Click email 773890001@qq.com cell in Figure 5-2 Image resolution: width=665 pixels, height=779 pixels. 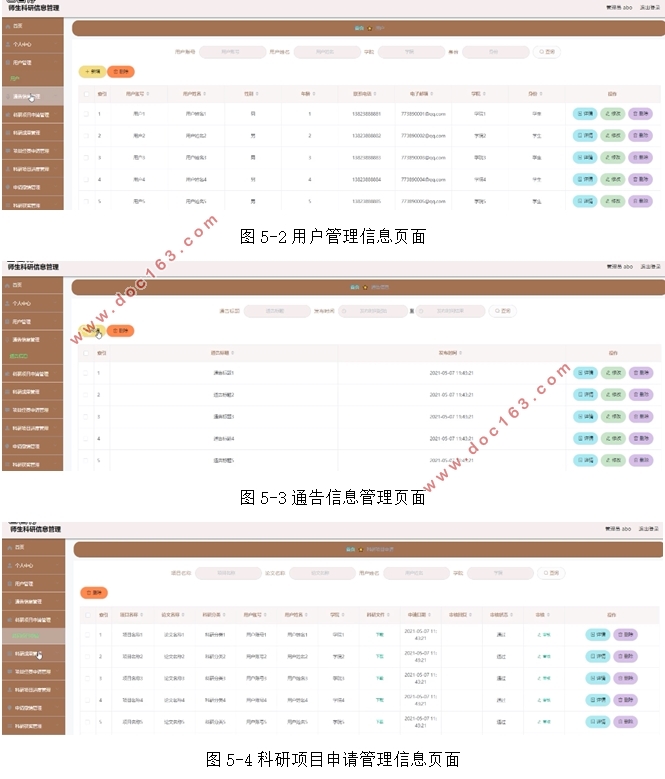pyautogui.click(x=423, y=114)
